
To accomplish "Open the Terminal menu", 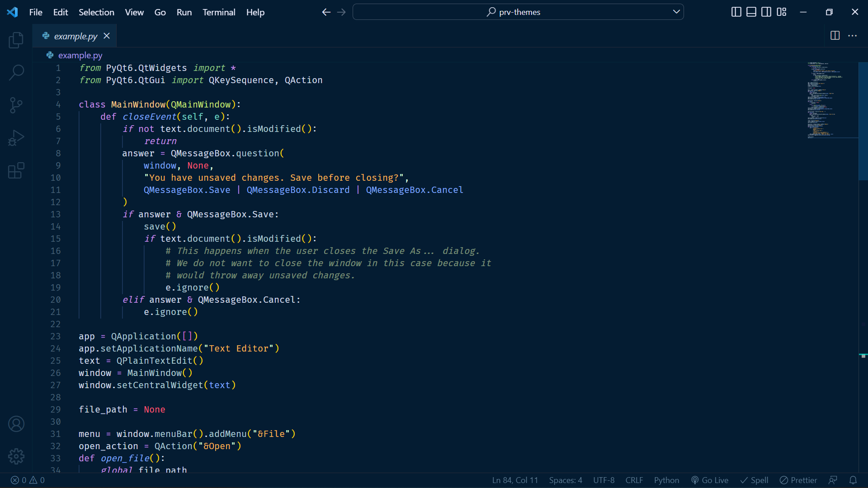I will (219, 12).
